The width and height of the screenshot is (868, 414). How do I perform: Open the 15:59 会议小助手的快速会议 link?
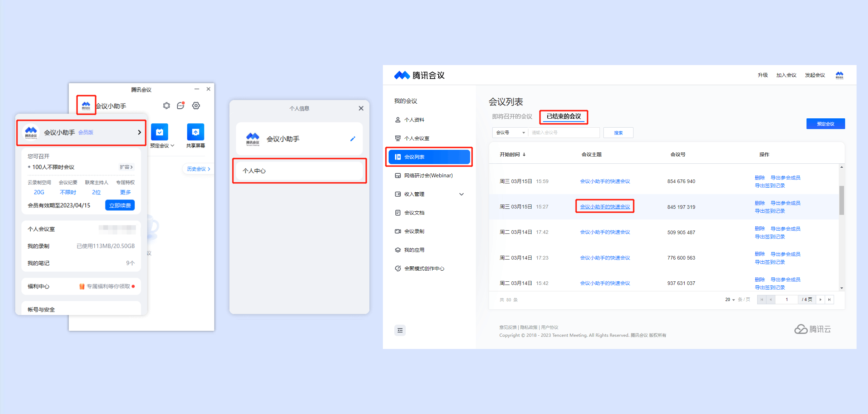(605, 181)
